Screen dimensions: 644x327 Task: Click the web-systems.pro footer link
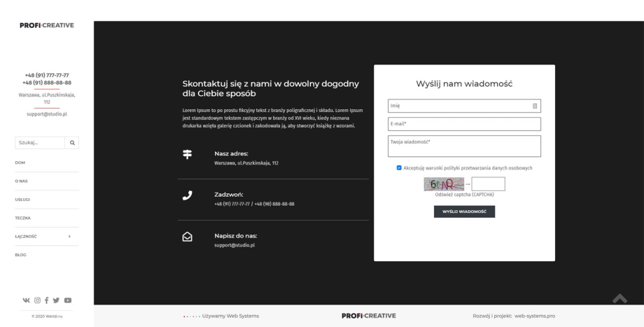pyautogui.click(x=535, y=316)
